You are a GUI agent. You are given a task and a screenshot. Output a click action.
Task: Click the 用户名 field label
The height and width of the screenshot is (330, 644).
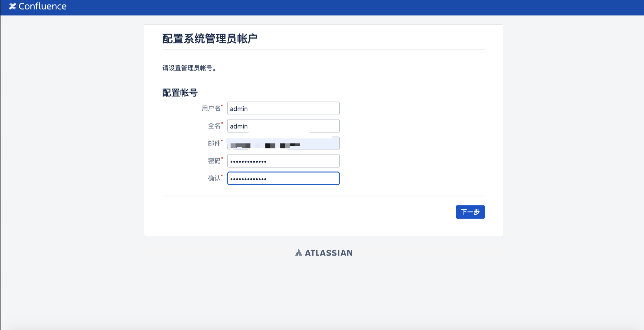coord(211,108)
